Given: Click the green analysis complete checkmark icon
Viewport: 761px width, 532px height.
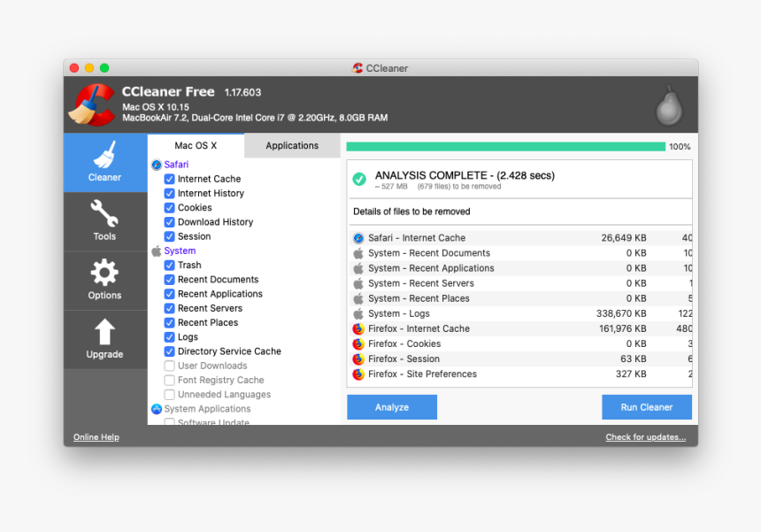Looking at the screenshot, I should [x=359, y=179].
